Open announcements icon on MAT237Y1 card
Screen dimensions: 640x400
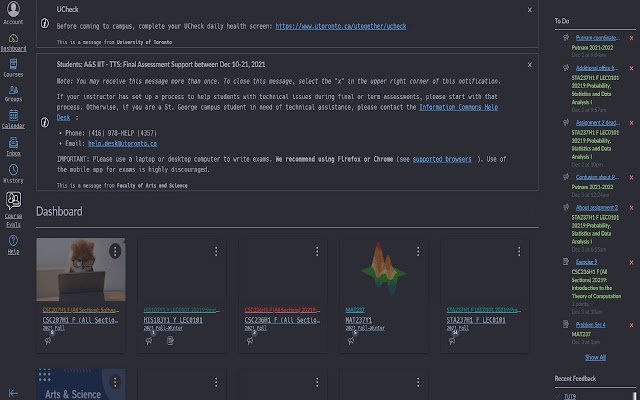(x=351, y=341)
